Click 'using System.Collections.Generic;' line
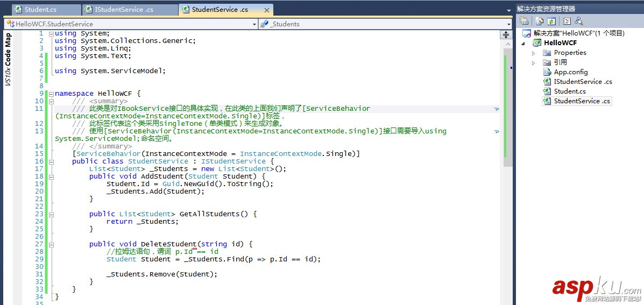The height and width of the screenshot is (305, 644). (x=125, y=41)
